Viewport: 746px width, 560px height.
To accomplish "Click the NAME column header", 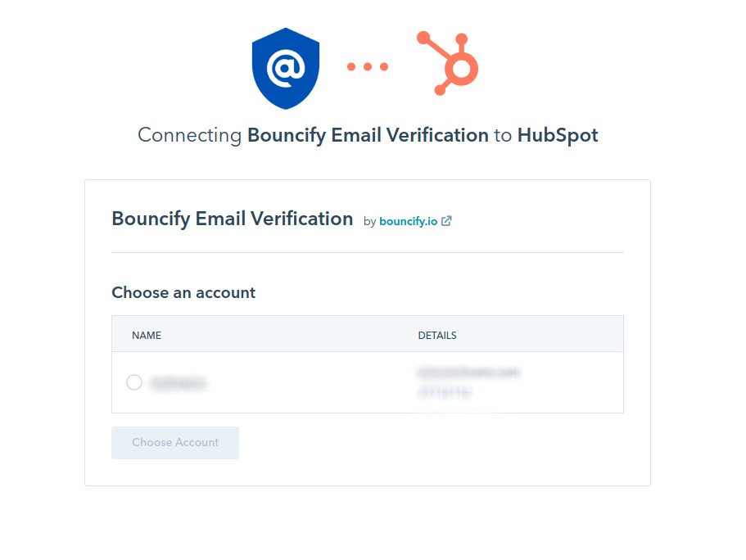I will pos(147,336).
